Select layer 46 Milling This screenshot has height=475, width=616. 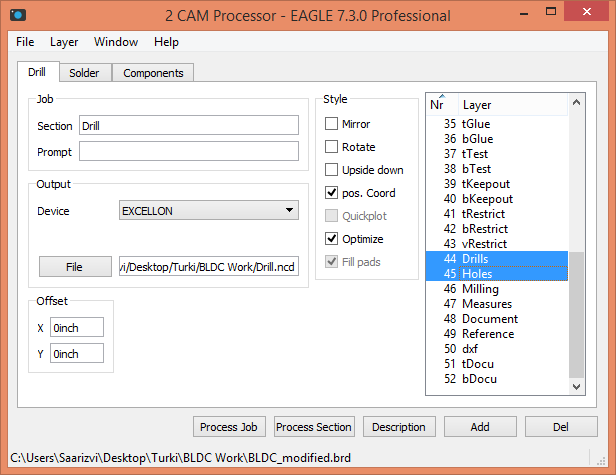tap(497, 289)
